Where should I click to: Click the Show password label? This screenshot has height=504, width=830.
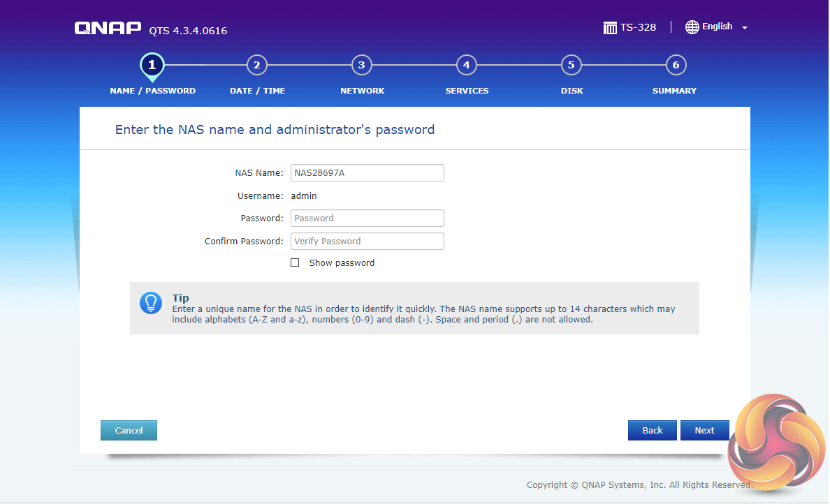coord(342,263)
